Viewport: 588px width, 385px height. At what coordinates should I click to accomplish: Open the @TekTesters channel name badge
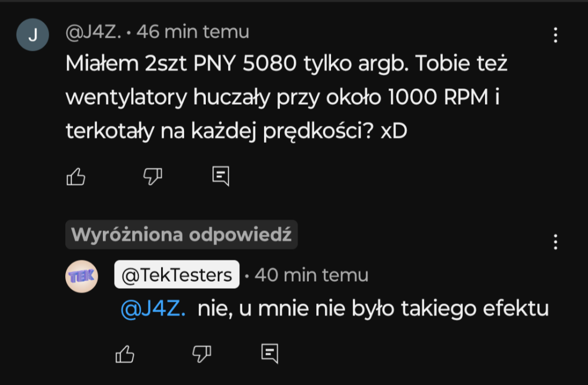tap(176, 274)
